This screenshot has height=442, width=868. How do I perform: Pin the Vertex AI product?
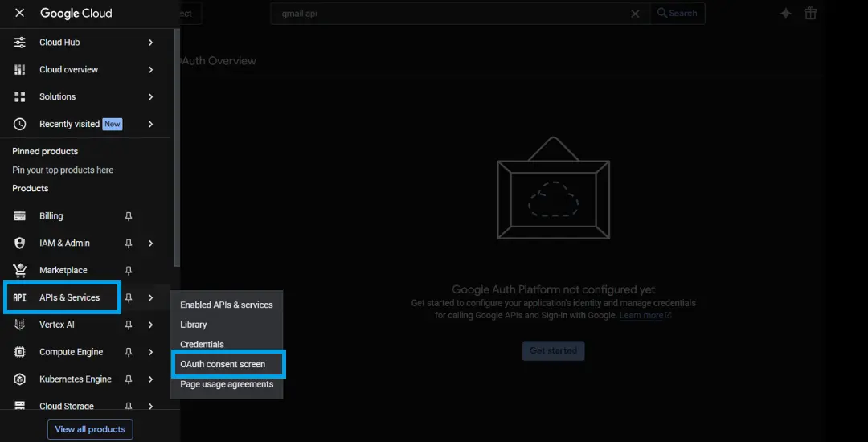click(129, 325)
